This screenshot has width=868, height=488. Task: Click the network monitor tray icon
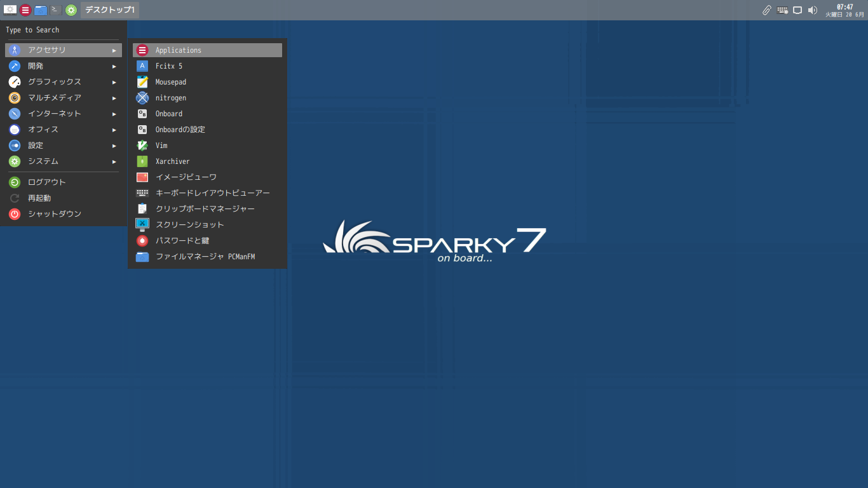click(797, 10)
